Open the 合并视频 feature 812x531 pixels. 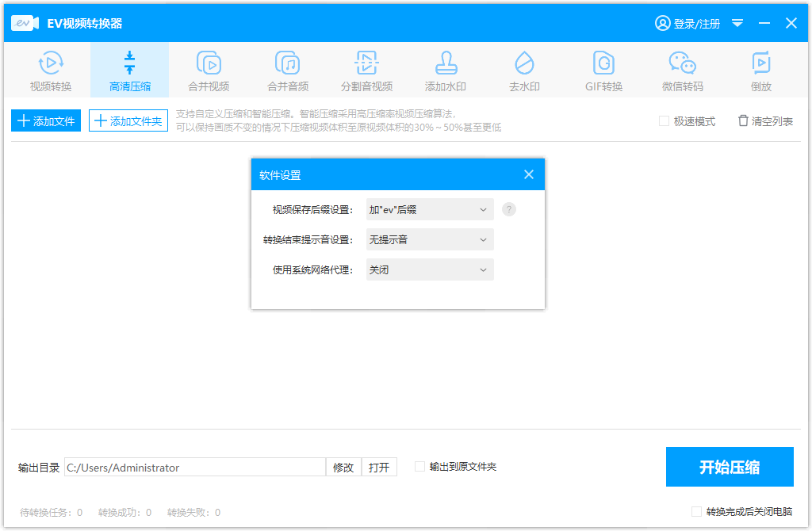[x=209, y=70]
